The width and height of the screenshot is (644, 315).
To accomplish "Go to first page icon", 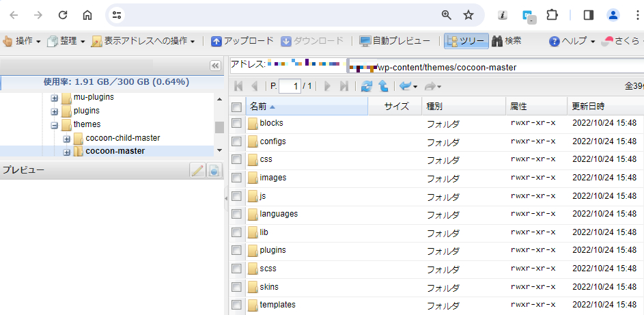I will pyautogui.click(x=238, y=86).
